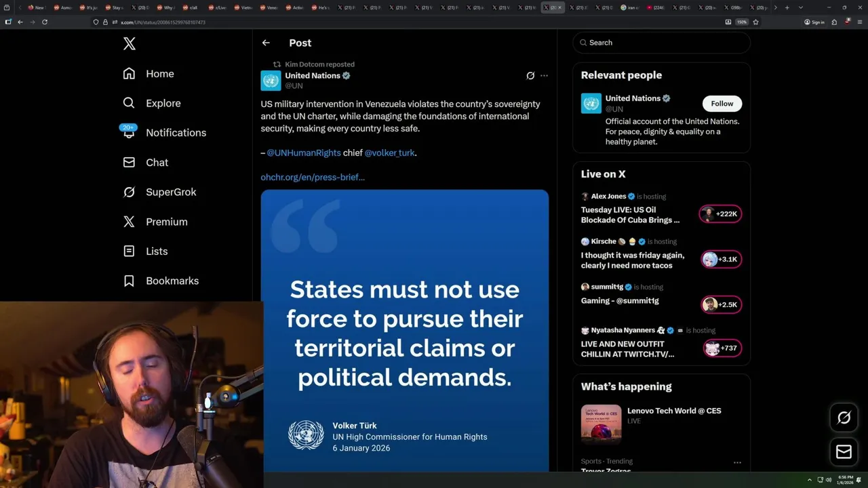Select the SuperGrok menu label
Viewport: 868px width, 488px height.
coord(171,192)
